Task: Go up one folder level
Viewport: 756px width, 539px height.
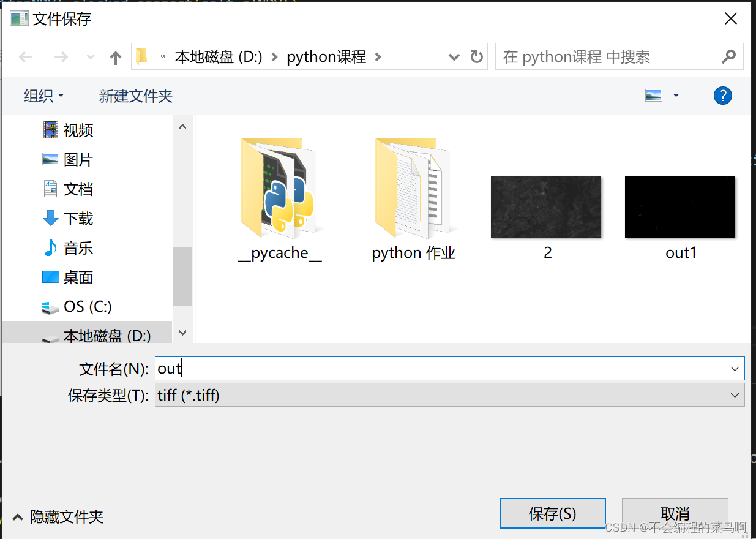Action: click(115, 56)
